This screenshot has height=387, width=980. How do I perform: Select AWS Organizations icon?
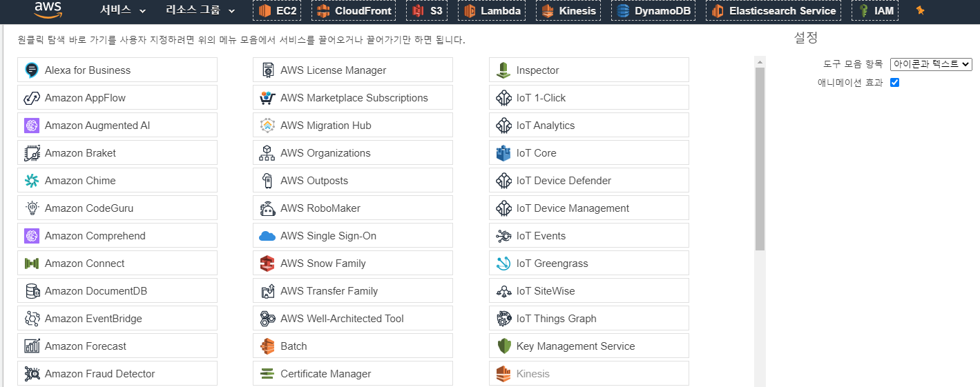click(267, 152)
